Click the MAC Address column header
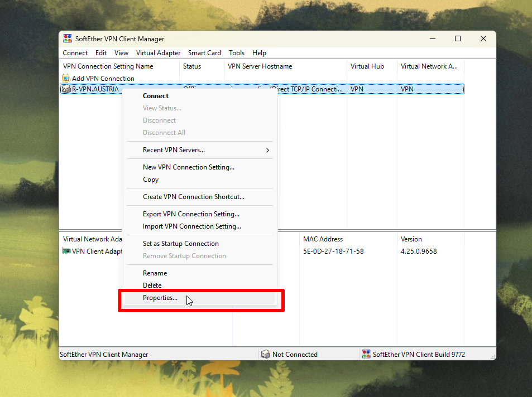Screen dimensions: 532x397 coord(323,239)
